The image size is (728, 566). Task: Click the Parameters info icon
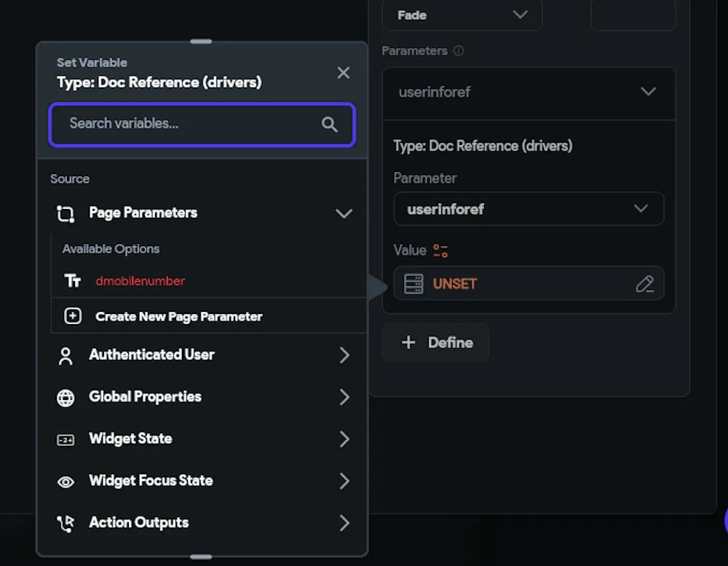click(x=458, y=51)
